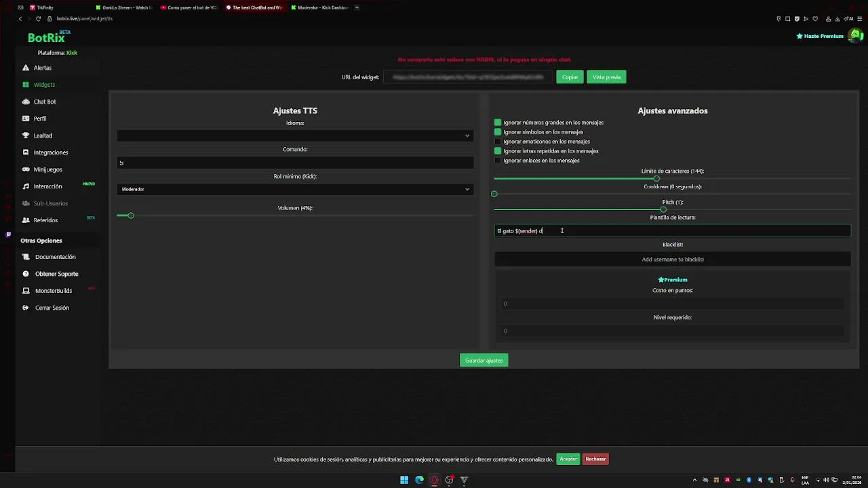Click the Obtener Soporte icon
Screen dimensions: 868x488
tap(26, 274)
